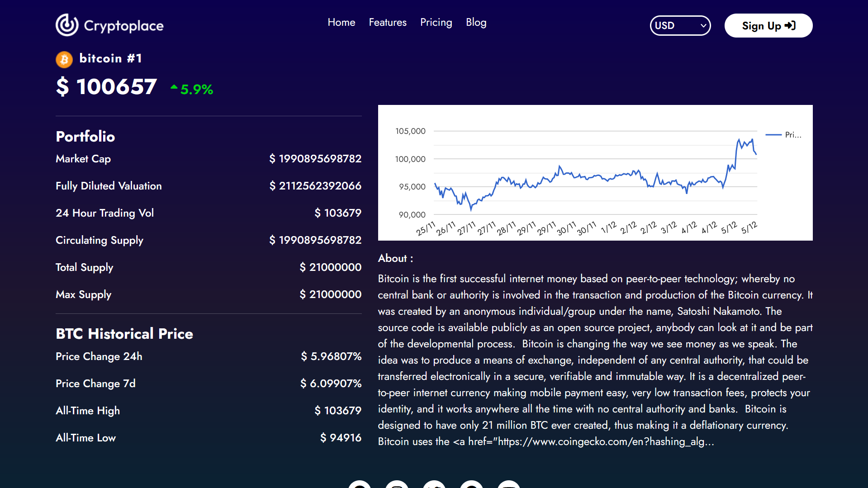Screen dimensions: 868x488
Task: Click the 'Portfolio' heading
Action: tap(85, 137)
